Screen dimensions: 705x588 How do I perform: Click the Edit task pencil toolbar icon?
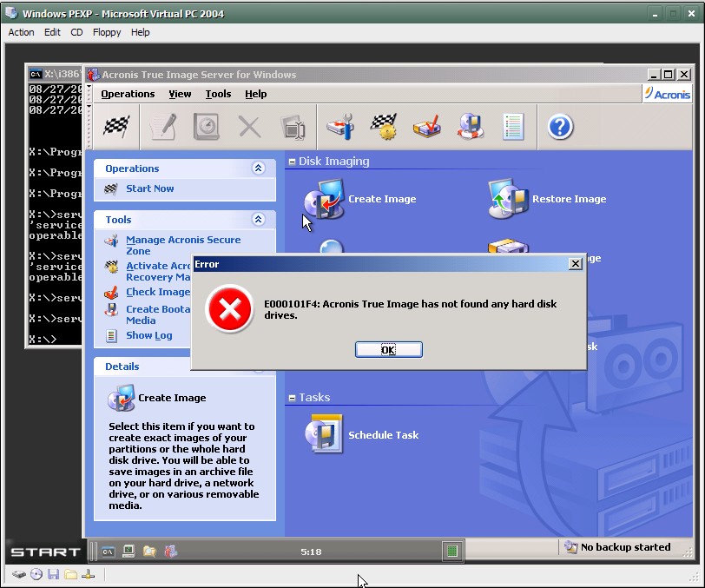[163, 127]
